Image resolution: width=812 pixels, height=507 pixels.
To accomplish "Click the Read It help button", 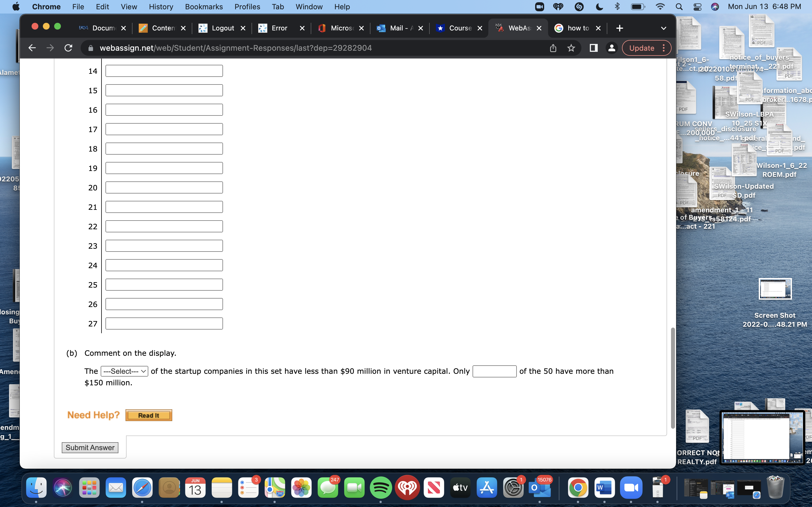I will [x=149, y=415].
